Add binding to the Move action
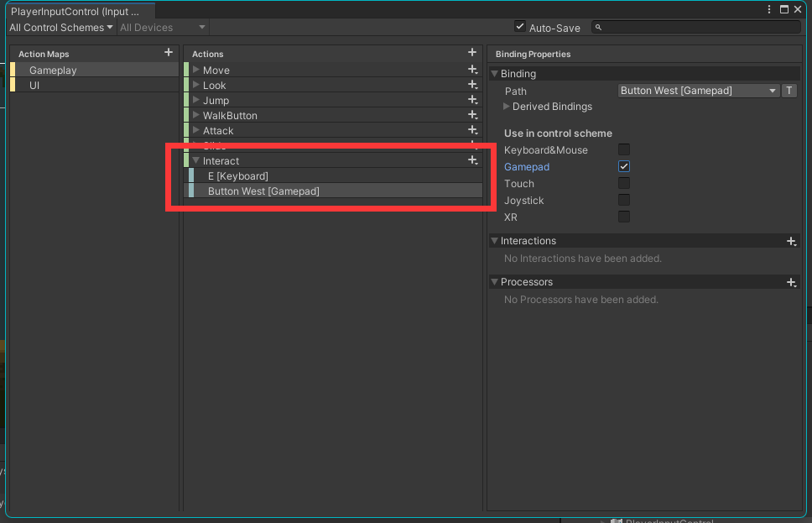812x523 pixels. (472, 70)
